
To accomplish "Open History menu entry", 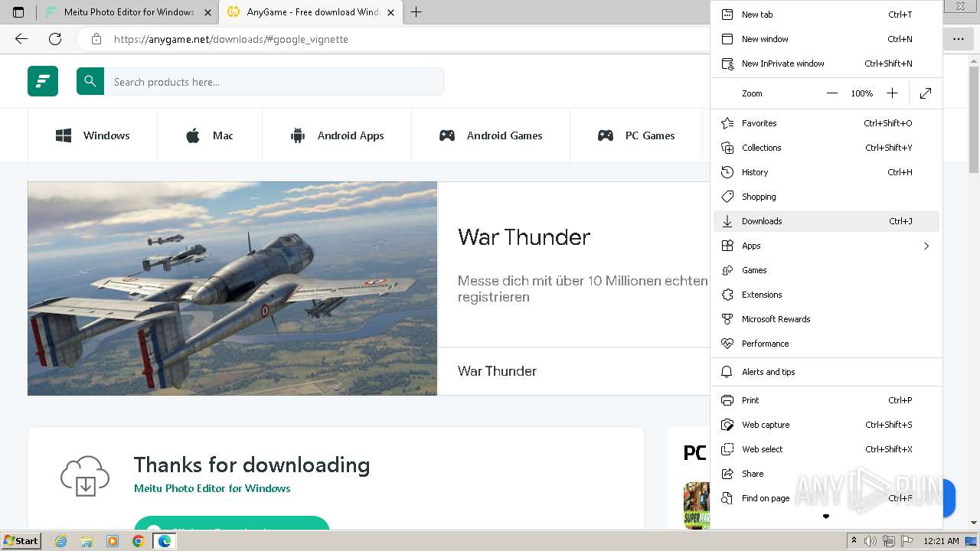I will pos(826,172).
